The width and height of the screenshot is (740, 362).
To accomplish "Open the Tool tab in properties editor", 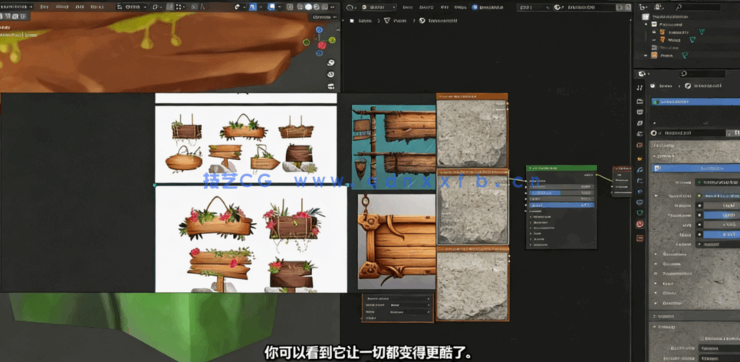I will 639,88.
